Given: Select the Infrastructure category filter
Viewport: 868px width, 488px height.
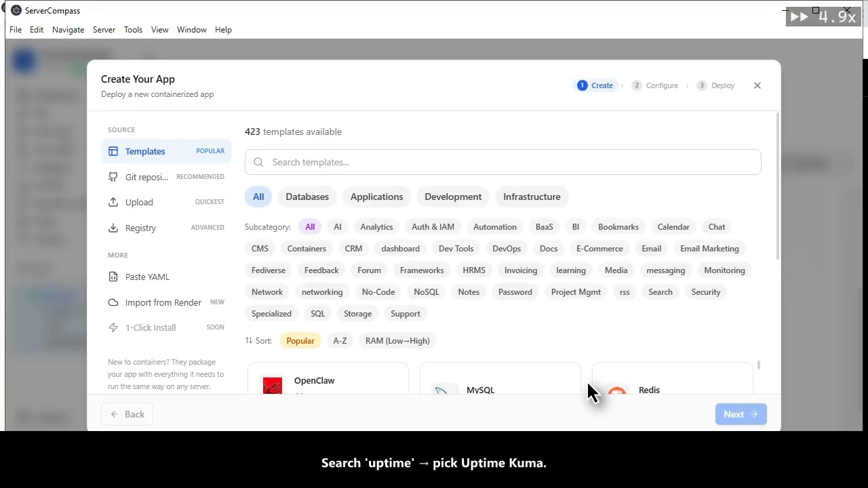Looking at the screenshot, I should (x=532, y=197).
